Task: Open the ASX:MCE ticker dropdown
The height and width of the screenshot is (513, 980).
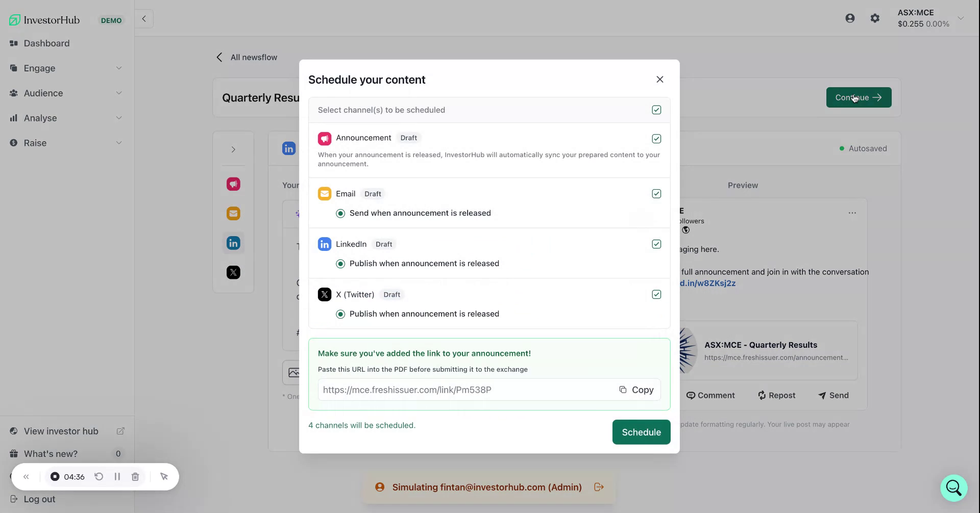Action: click(x=961, y=18)
